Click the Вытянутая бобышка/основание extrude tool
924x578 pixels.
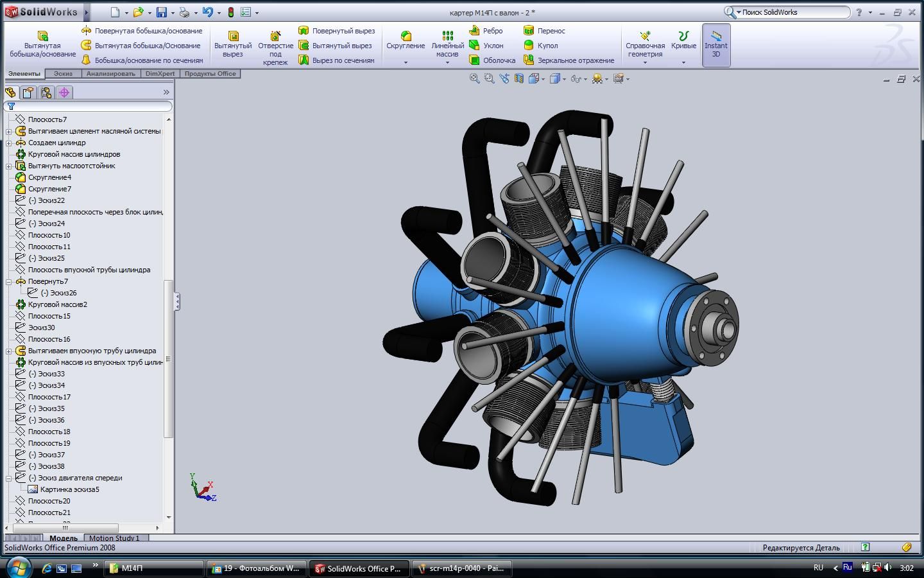[x=42, y=44]
